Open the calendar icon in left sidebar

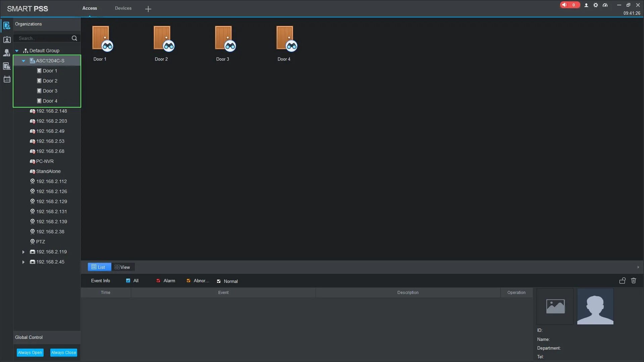tap(7, 79)
